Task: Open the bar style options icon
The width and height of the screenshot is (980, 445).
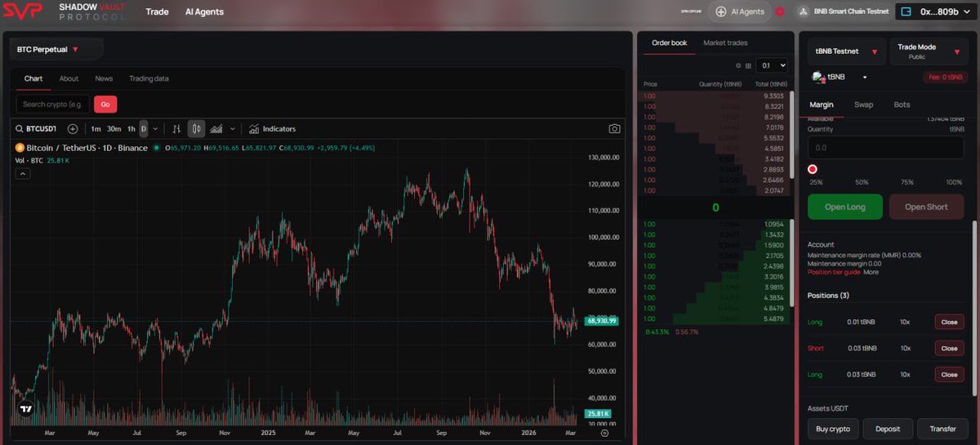Action: coord(176,129)
